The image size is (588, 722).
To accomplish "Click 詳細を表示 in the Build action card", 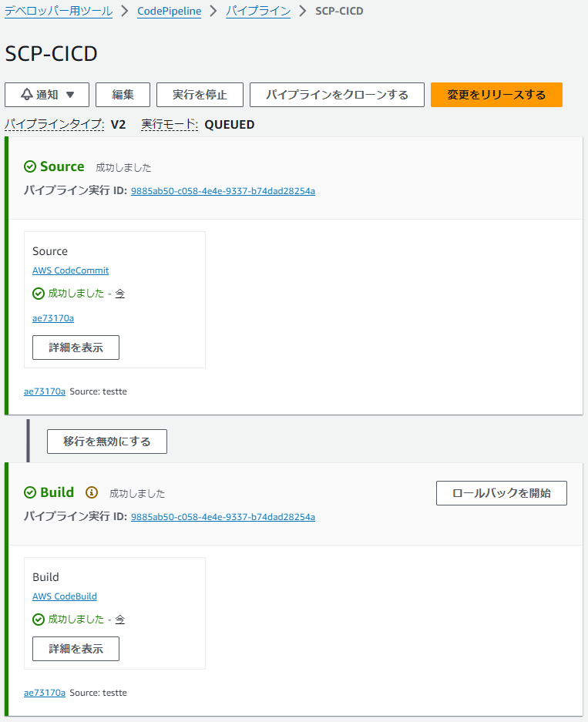I will point(76,649).
